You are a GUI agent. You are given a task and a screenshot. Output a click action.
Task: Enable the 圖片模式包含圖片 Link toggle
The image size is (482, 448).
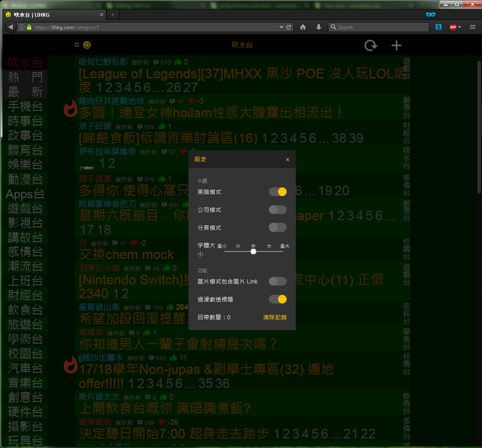pos(277,281)
